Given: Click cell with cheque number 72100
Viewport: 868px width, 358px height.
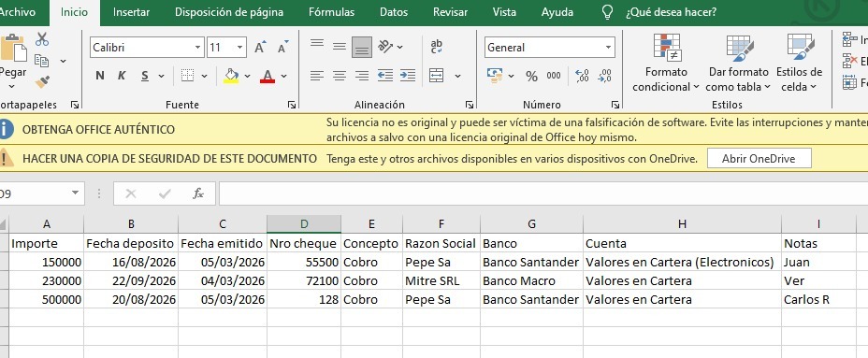Looking at the screenshot, I should tap(304, 280).
